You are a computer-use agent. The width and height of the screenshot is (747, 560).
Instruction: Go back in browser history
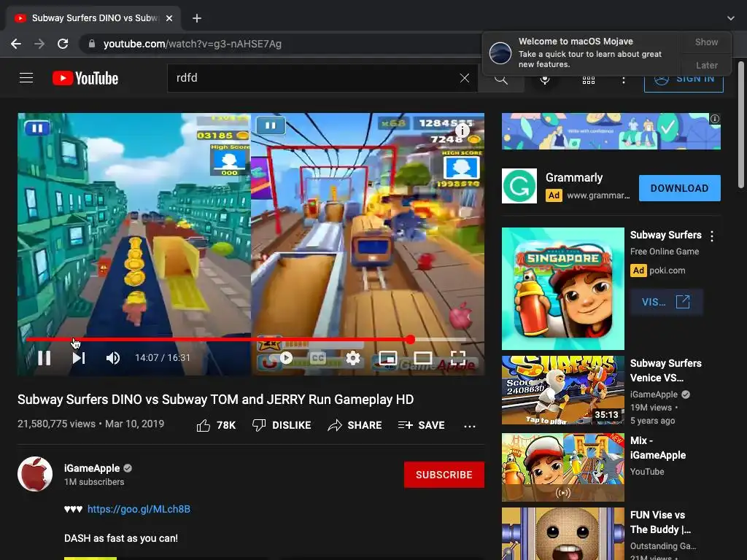click(16, 44)
